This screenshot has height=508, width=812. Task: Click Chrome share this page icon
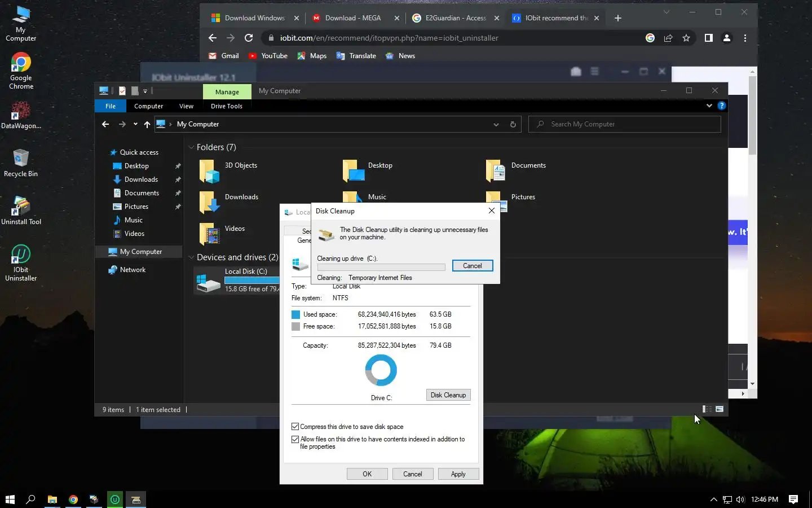click(668, 38)
